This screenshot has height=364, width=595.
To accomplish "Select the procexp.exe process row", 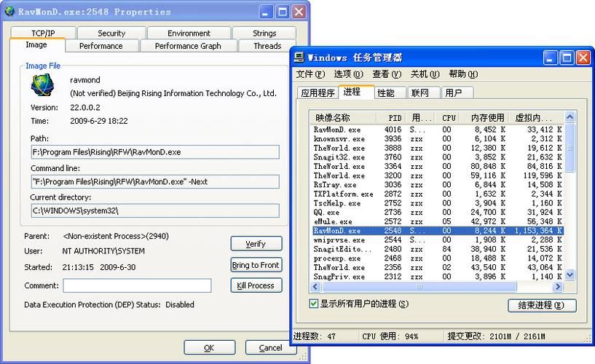I will [438, 258].
